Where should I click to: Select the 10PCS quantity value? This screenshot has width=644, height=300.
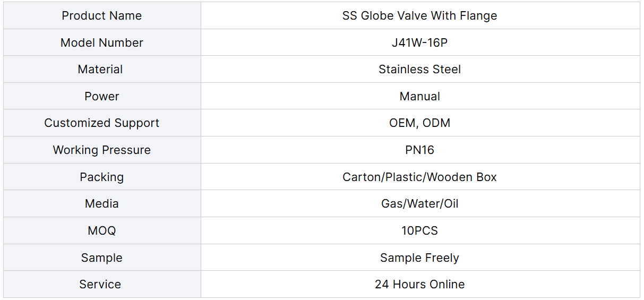[x=419, y=231]
